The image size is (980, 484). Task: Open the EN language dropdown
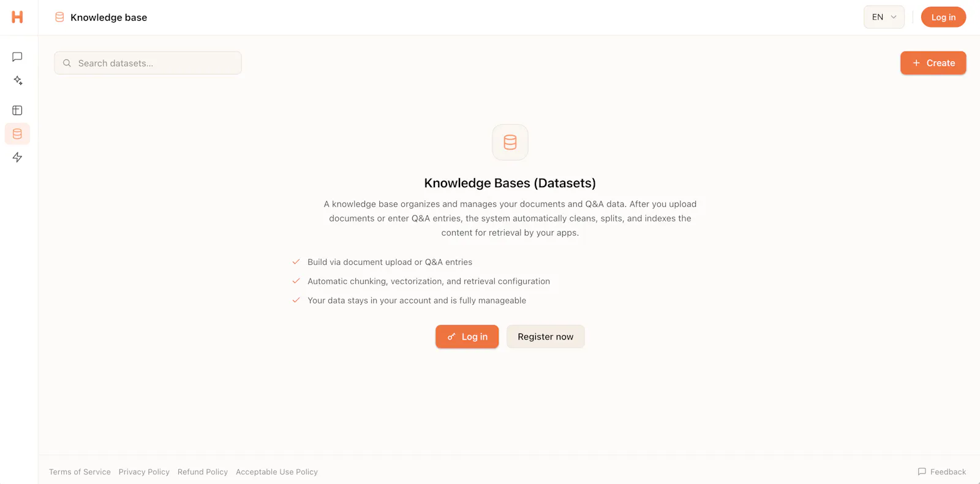click(x=884, y=17)
